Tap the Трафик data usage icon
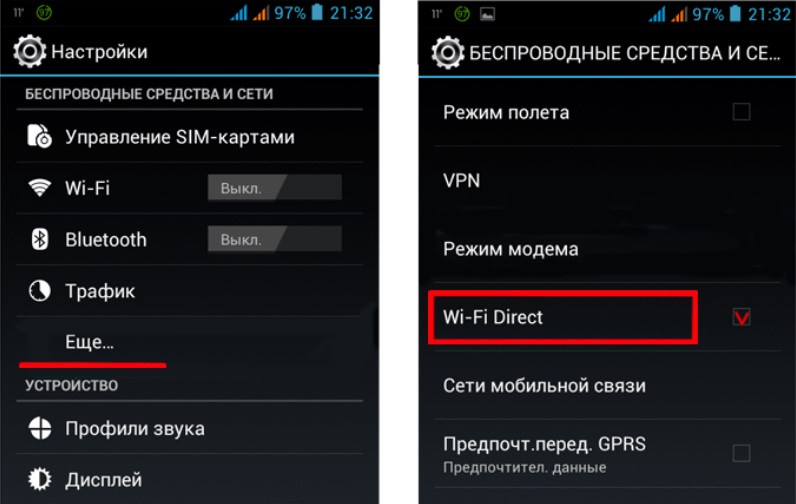Viewport: 796px width, 504px height. 40,291
